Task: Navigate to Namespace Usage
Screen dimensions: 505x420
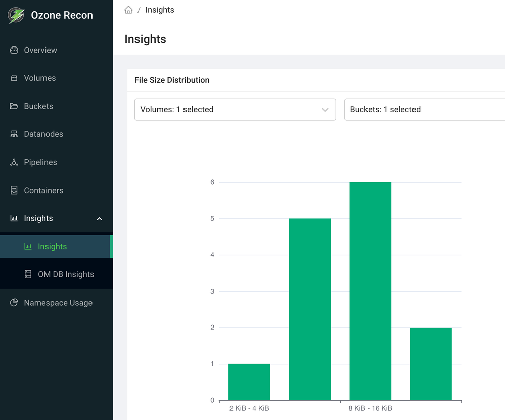Action: coord(58,303)
